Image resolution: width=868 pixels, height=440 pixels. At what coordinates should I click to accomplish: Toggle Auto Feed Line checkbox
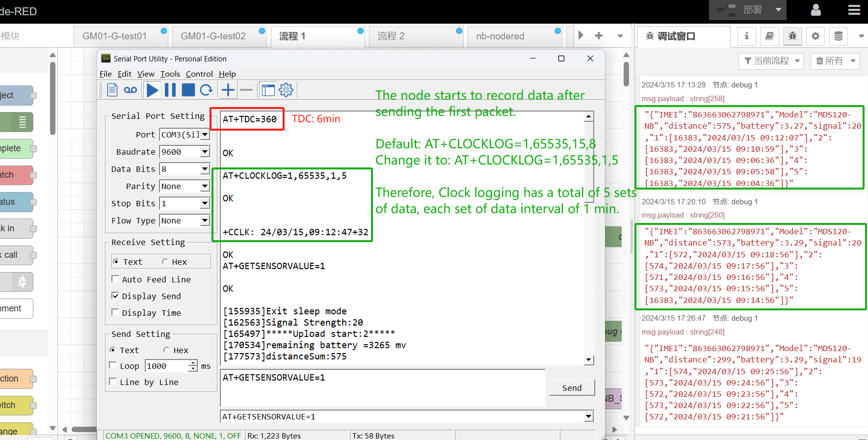[115, 279]
